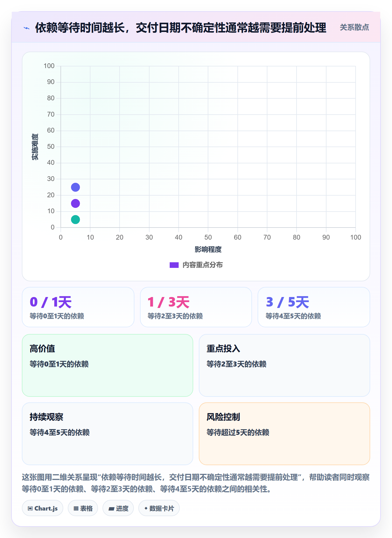Click the grid icon on 表格 tag

click(x=76, y=509)
